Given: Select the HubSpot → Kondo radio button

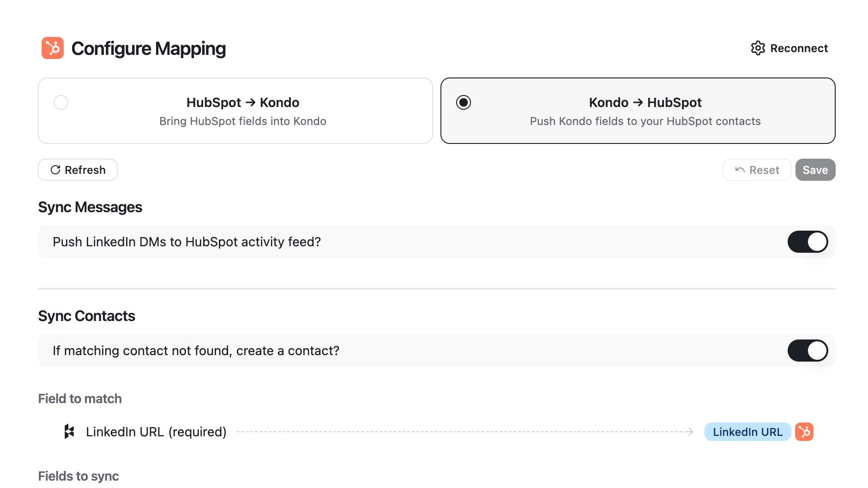Looking at the screenshot, I should (x=61, y=102).
